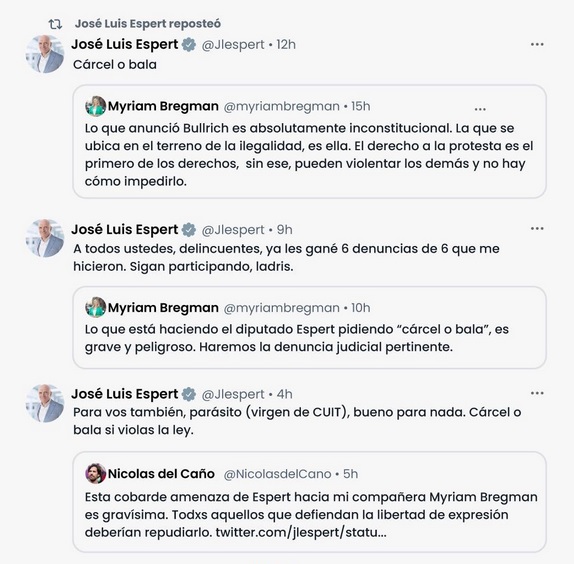Click the 'José Luis Espert reposteó' label
The width and height of the screenshot is (574, 564).
pos(148,24)
